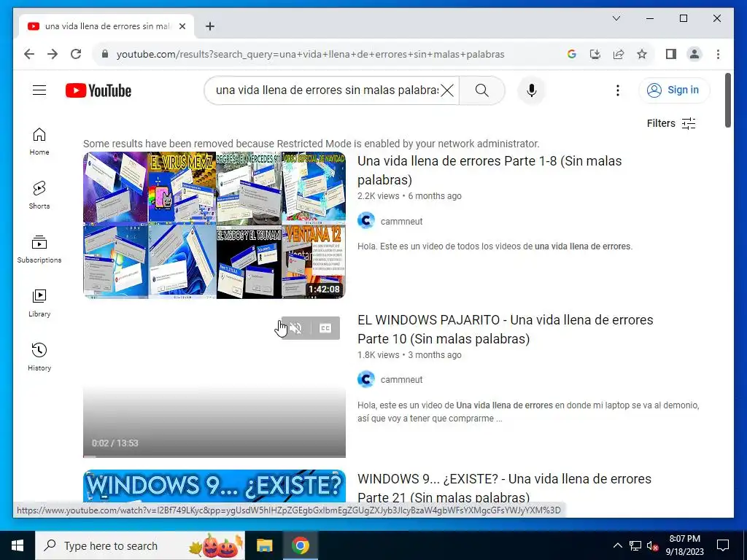Viewport: 747px width, 560px height.
Task: Click the install app icon in address bar
Action: tap(595, 54)
